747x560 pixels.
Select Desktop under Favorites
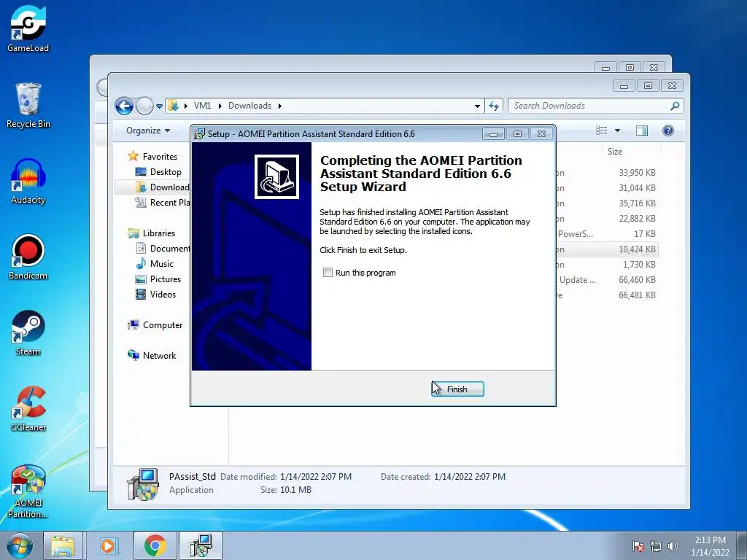(158, 172)
